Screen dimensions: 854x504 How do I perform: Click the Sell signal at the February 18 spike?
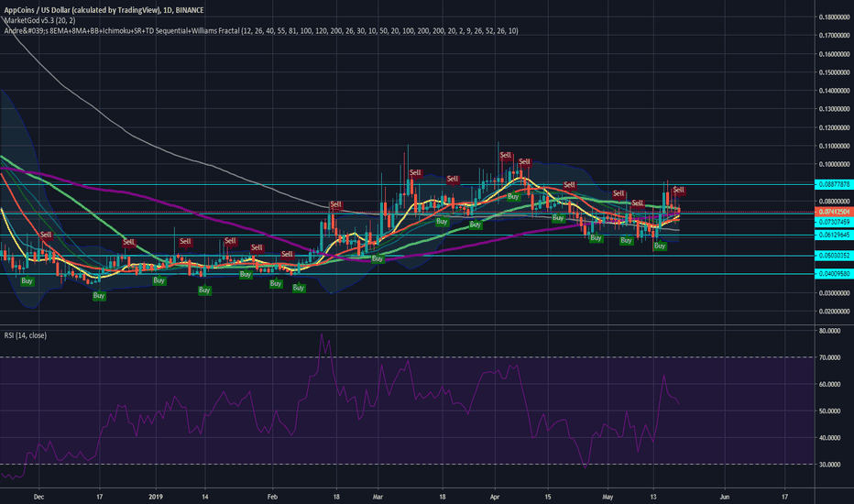point(335,205)
